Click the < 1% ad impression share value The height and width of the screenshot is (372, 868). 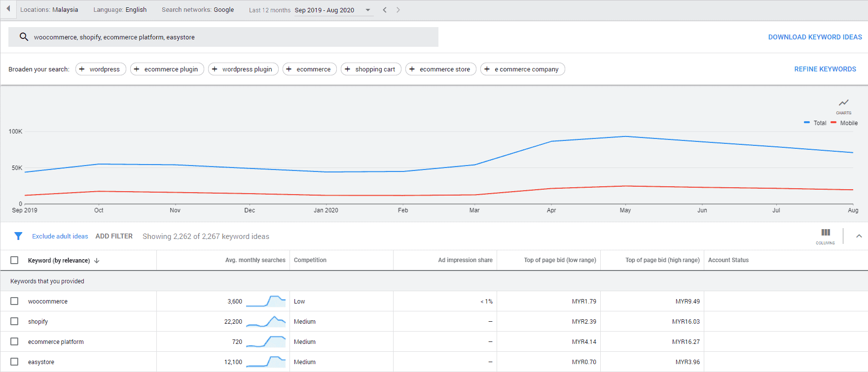(487, 301)
